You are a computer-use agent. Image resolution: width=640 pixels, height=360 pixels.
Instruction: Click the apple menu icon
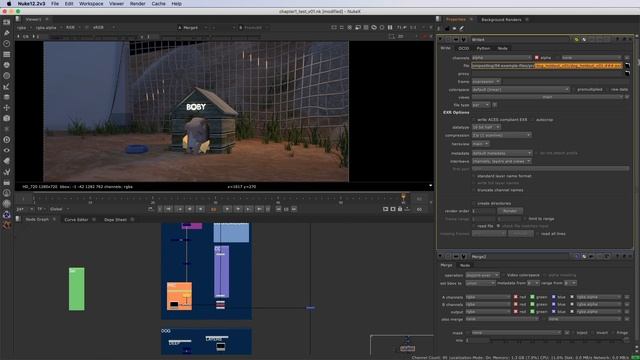9,4
